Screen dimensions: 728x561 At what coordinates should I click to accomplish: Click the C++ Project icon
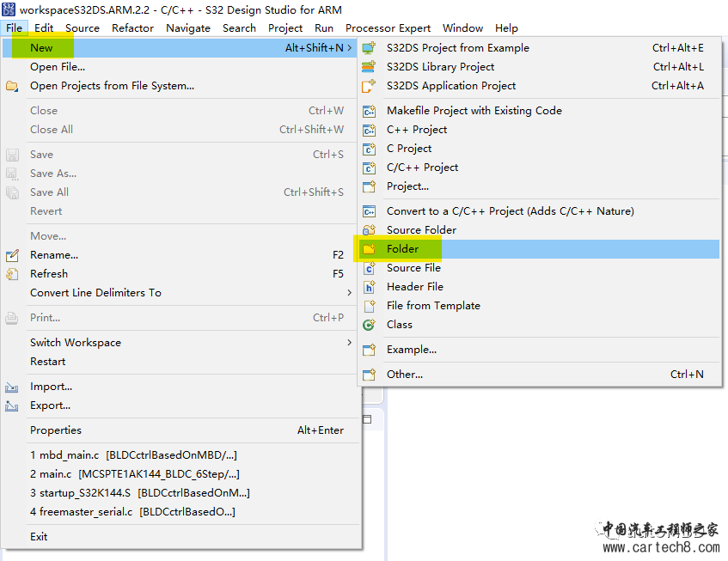click(369, 130)
